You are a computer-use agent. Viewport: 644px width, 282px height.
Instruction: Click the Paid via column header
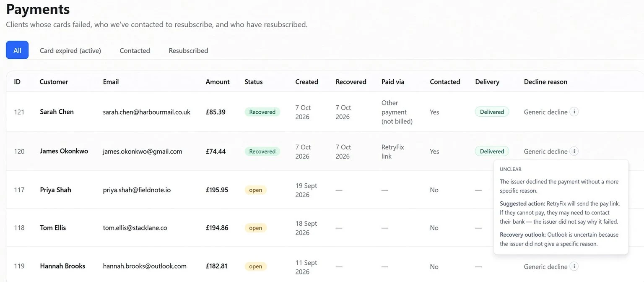point(393,82)
